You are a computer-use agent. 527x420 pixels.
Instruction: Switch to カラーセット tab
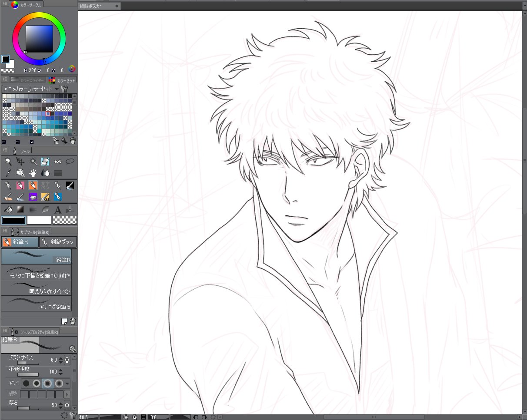click(62, 80)
